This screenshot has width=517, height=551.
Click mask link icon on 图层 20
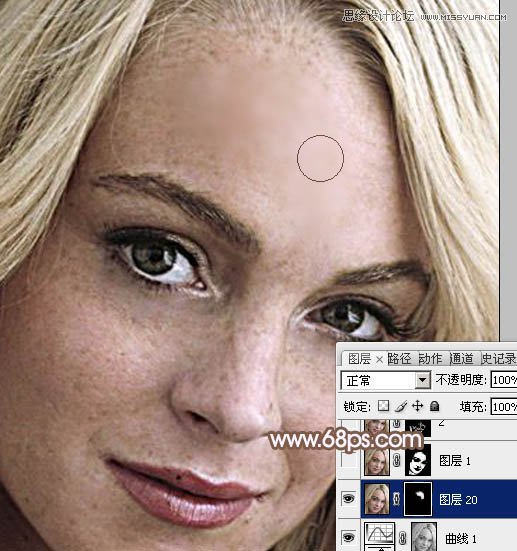pos(396,499)
